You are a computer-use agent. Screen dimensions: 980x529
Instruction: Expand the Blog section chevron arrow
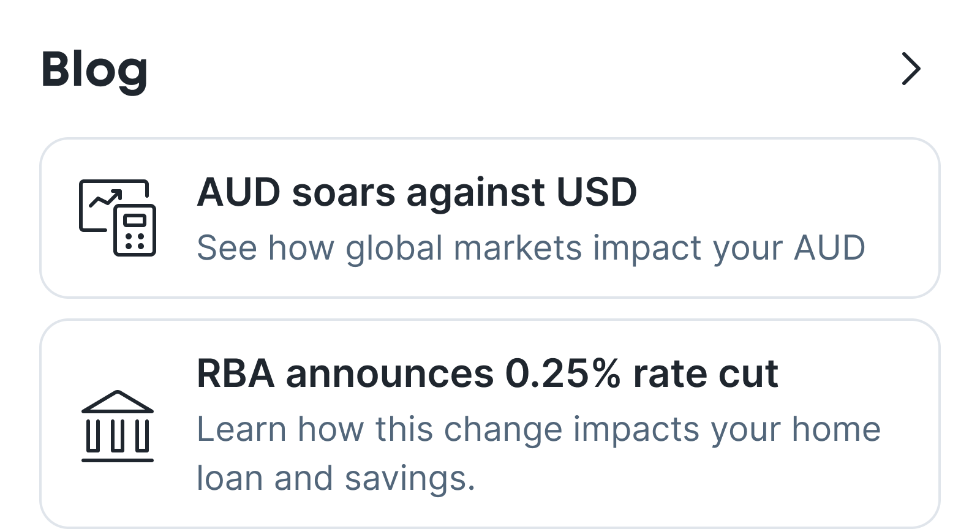(911, 69)
